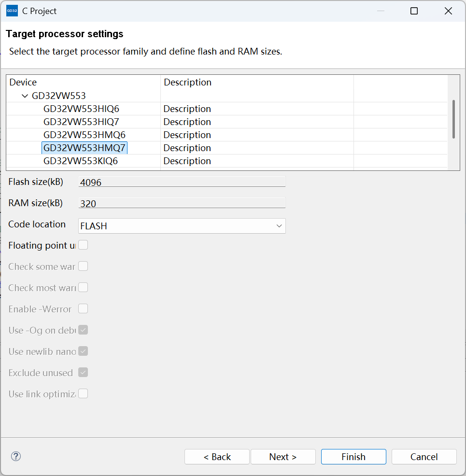The image size is (466, 476).
Task: Collapse the GD32VW553 tree node
Action: [25, 96]
